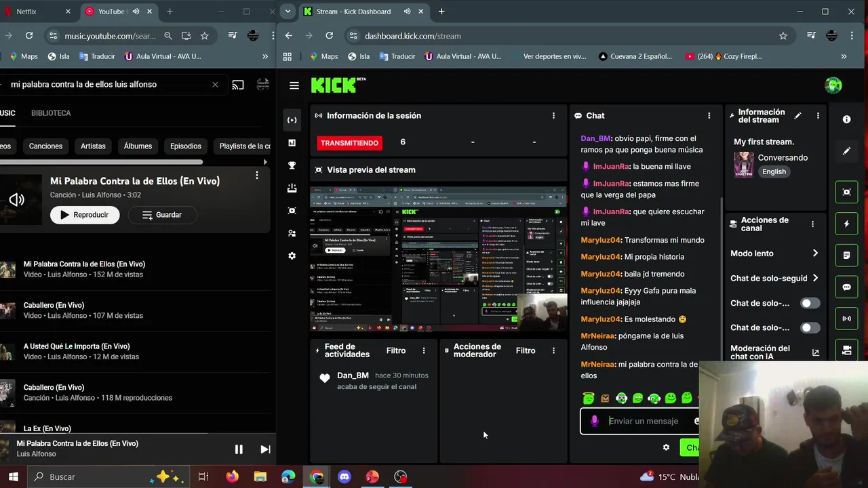This screenshot has width=868, height=488.
Task: Open the trophy achievements icon in Kick sidebar
Action: point(292,165)
